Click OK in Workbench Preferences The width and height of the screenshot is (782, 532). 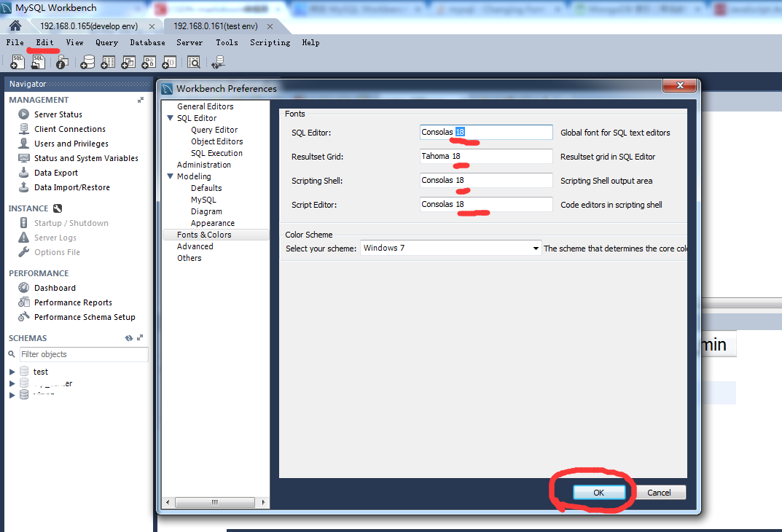598,492
